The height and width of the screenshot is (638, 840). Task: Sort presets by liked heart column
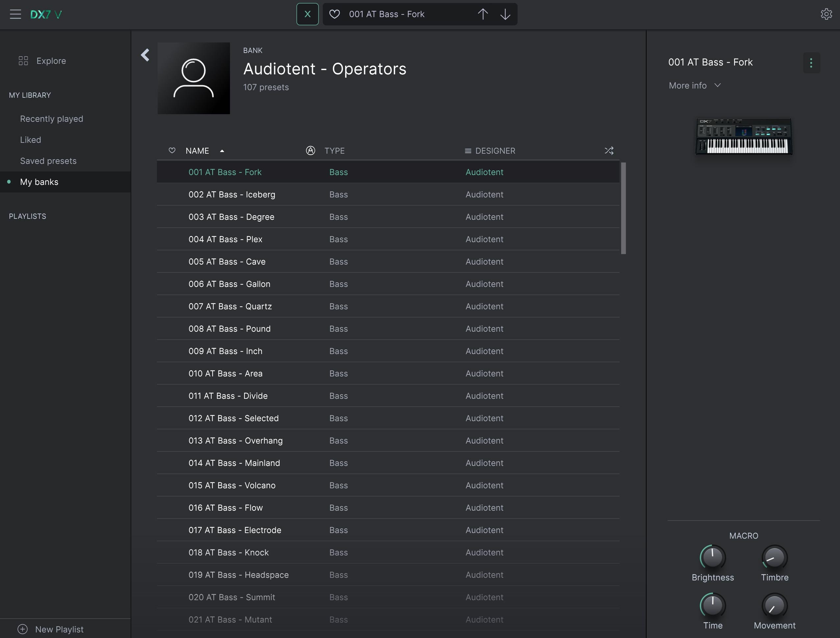click(172, 151)
